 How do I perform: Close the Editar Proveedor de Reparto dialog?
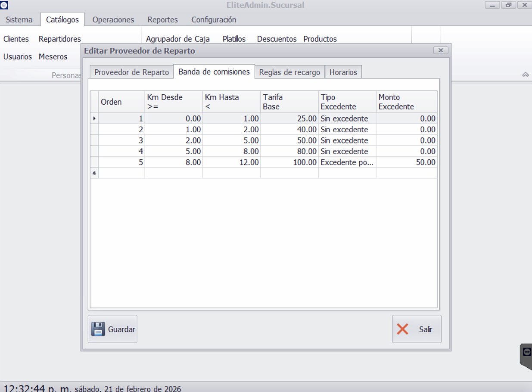[441, 50]
